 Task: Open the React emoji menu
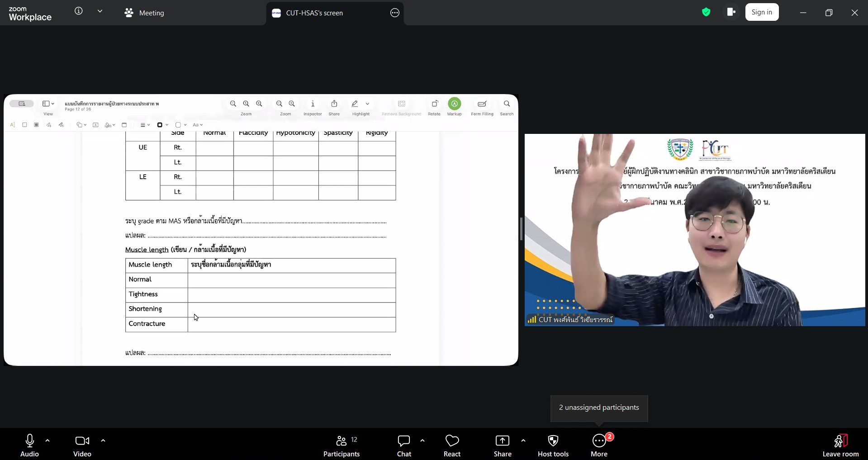pyautogui.click(x=452, y=446)
